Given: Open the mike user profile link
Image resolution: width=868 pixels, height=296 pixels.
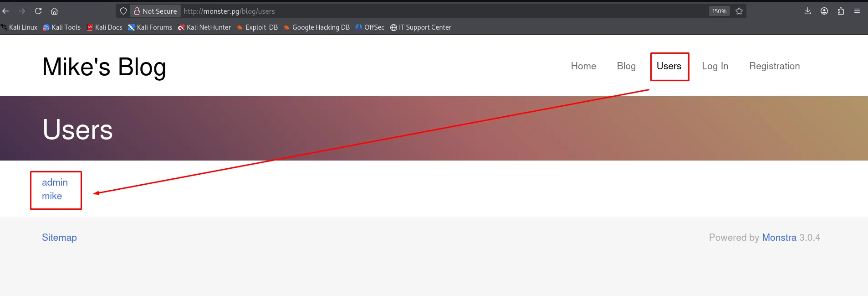Looking at the screenshot, I should coord(52,196).
